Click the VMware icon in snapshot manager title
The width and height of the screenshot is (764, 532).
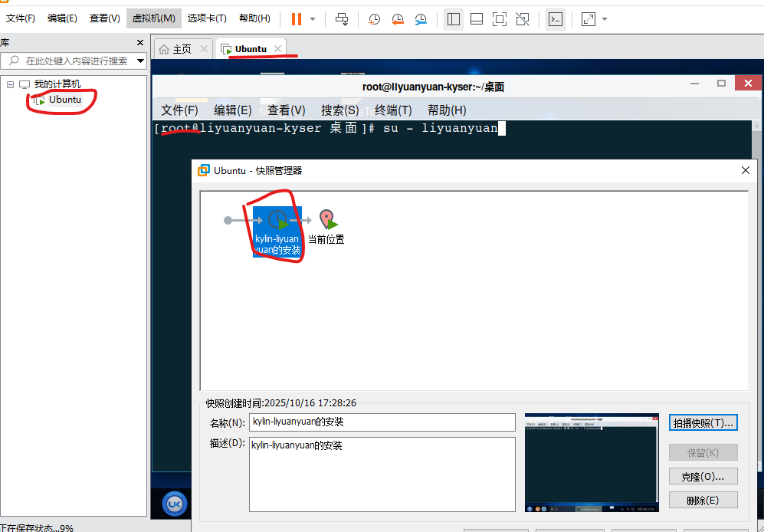(204, 171)
